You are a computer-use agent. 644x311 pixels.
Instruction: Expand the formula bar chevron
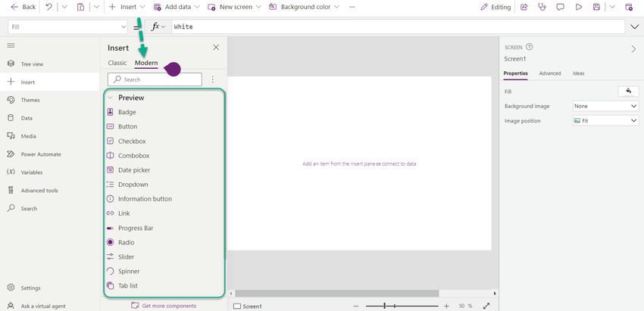[633, 26]
